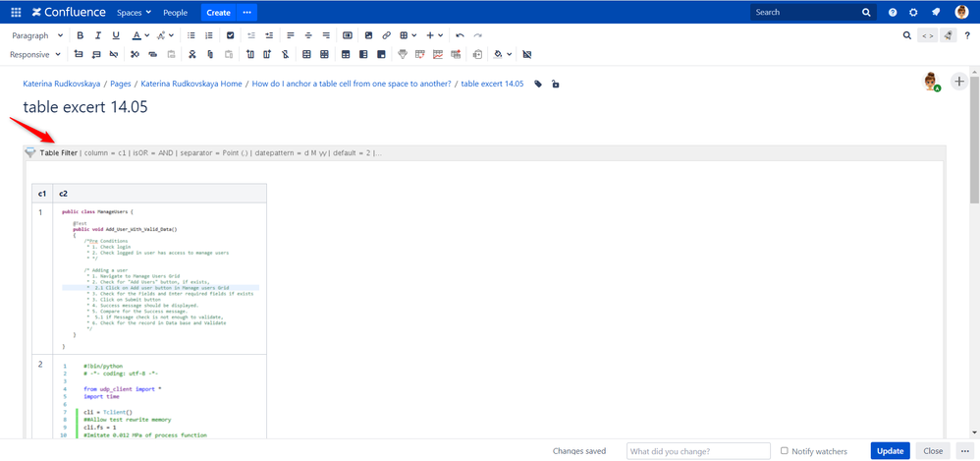The image size is (980, 461).
Task: Open notifications icon
Action: pyautogui.click(x=936, y=12)
